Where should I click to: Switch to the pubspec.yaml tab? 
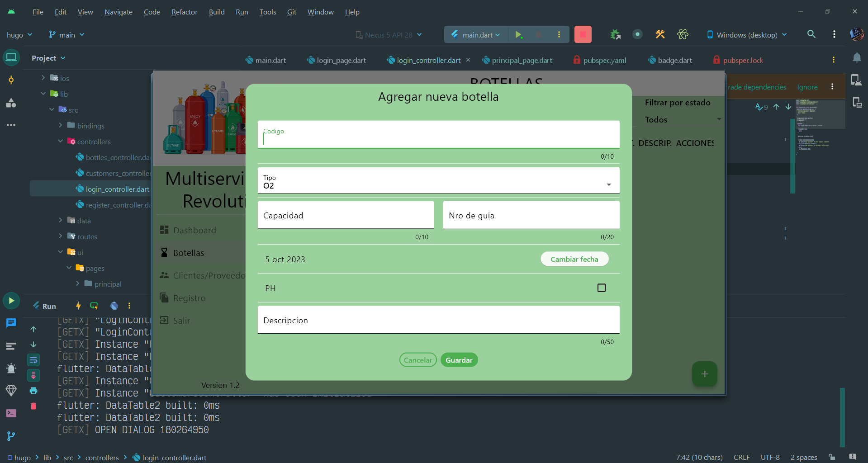pos(600,60)
